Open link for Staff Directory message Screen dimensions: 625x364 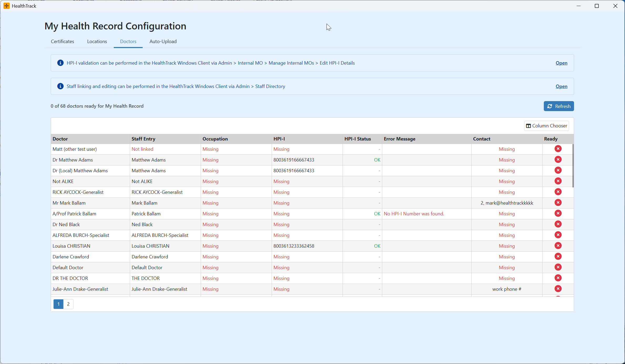coord(561,86)
